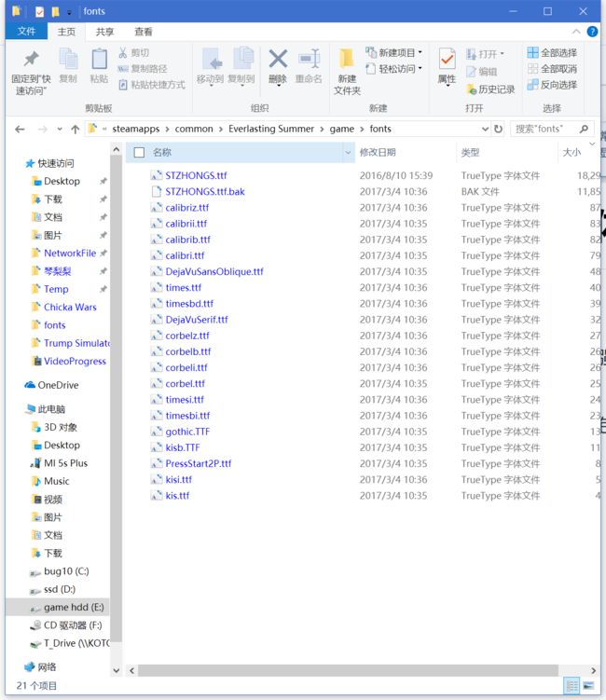Open VideoProgress in navigation pane
The image size is (606, 700).
point(75,361)
